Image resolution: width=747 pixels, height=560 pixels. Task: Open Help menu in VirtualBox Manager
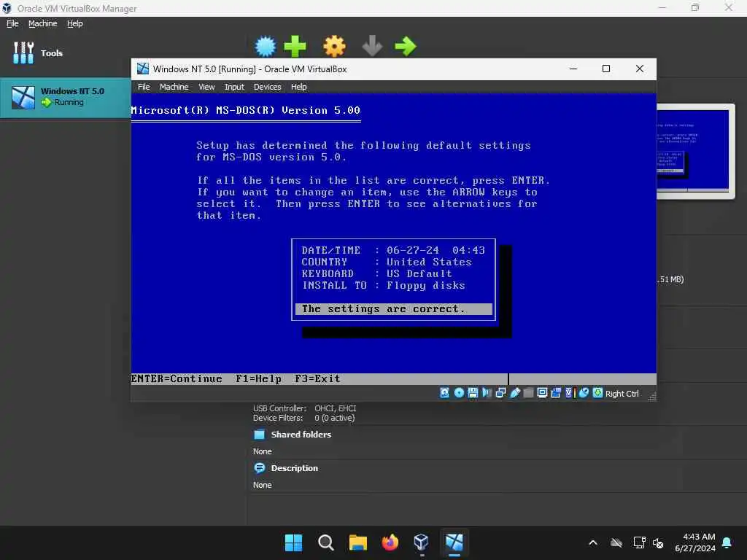point(75,23)
